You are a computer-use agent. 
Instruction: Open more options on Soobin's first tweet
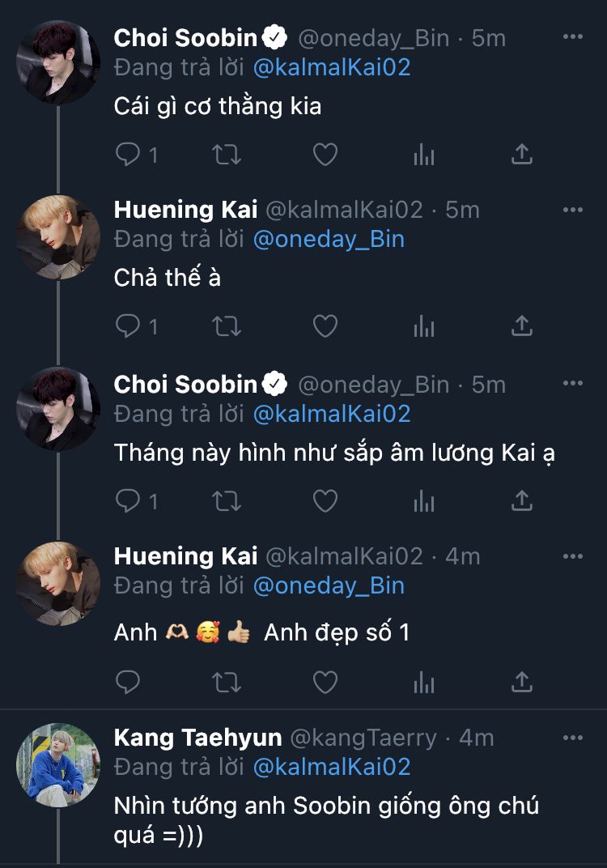[x=572, y=37]
